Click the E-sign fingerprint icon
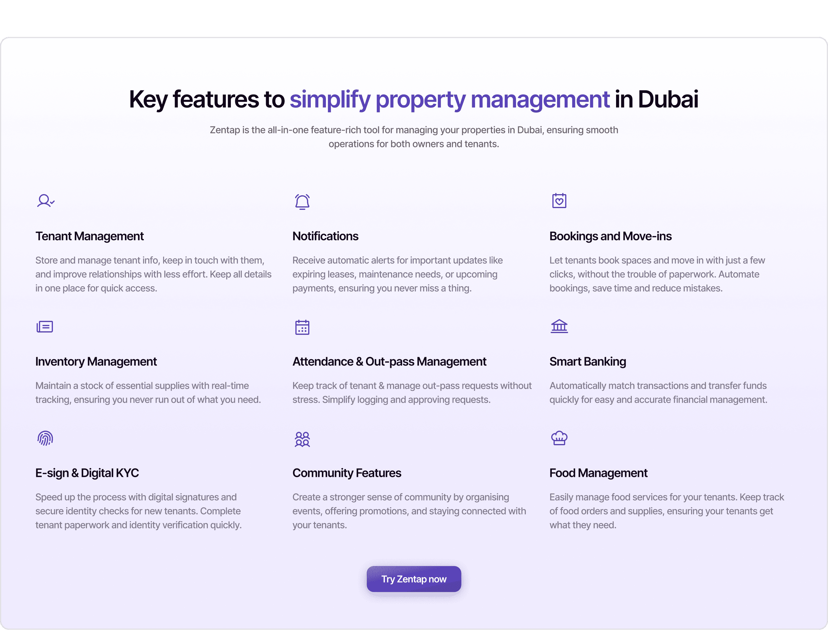The width and height of the screenshot is (828, 644). tap(45, 439)
